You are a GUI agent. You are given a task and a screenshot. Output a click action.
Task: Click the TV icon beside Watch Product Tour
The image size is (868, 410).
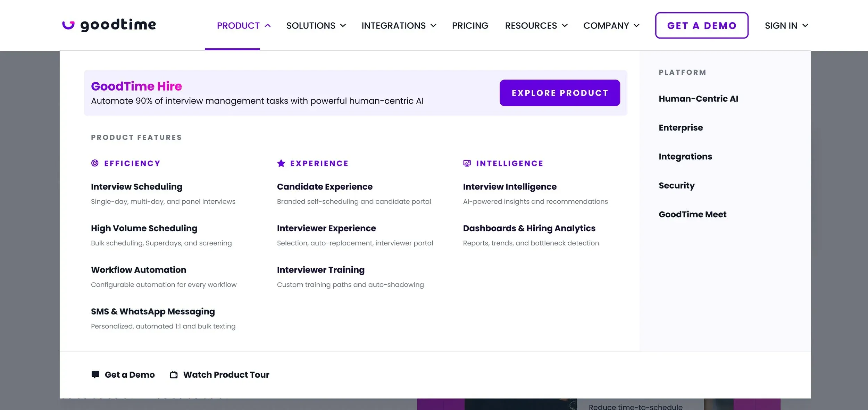174,375
